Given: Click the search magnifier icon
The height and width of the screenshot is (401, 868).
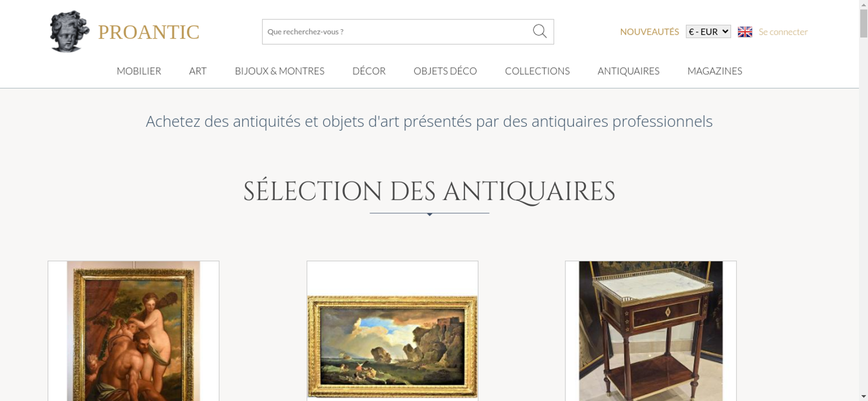Looking at the screenshot, I should 539,31.
